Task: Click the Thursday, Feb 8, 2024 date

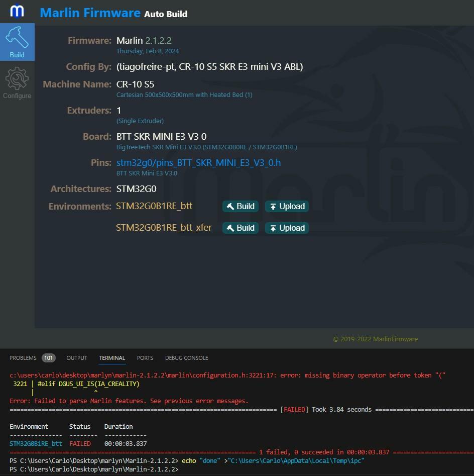Action: click(x=148, y=51)
